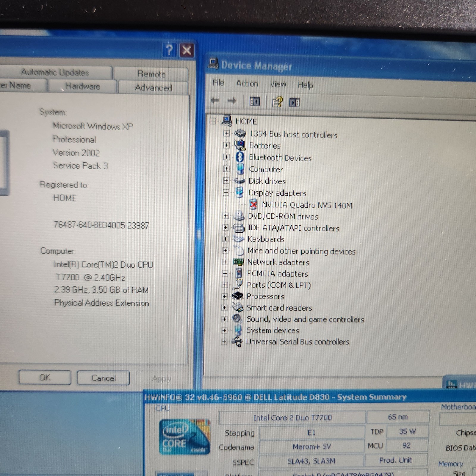Select the disabled NVIDIA Quadro NVS 140M icon
The width and height of the screenshot is (476, 476).
coord(253,204)
